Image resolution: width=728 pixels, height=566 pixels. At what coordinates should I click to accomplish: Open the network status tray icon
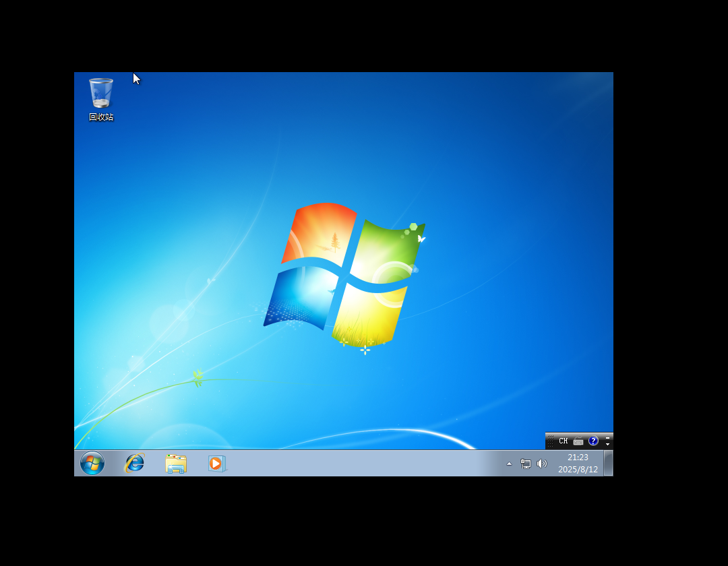pyautogui.click(x=525, y=464)
